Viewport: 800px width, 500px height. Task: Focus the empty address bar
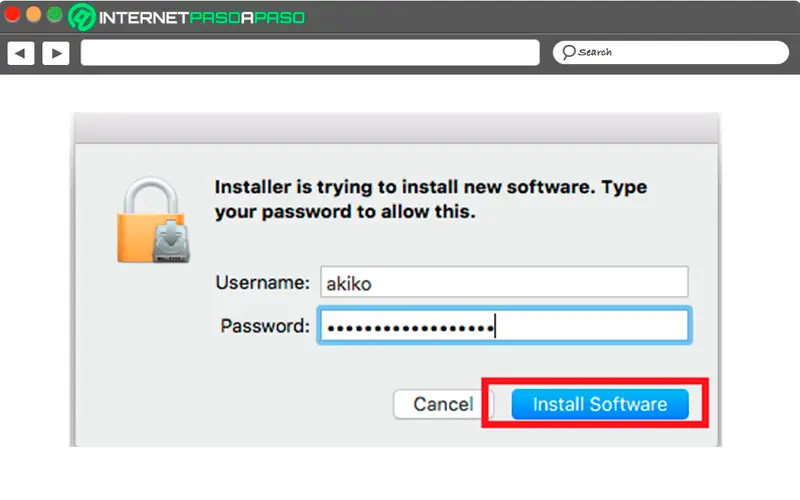312,52
